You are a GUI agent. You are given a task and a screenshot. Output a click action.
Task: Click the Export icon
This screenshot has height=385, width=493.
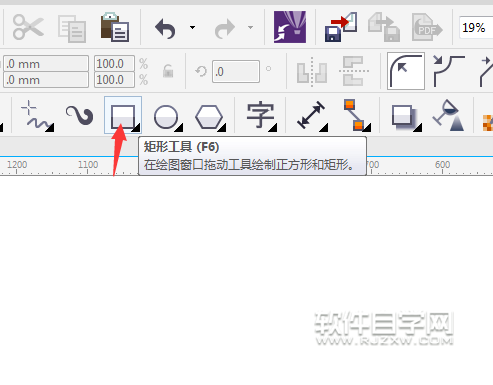(x=384, y=27)
